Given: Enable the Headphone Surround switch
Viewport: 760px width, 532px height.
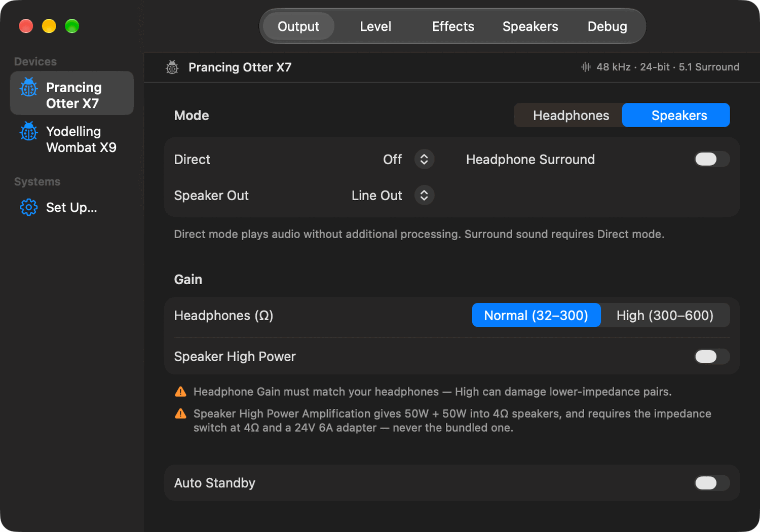Looking at the screenshot, I should [x=712, y=159].
